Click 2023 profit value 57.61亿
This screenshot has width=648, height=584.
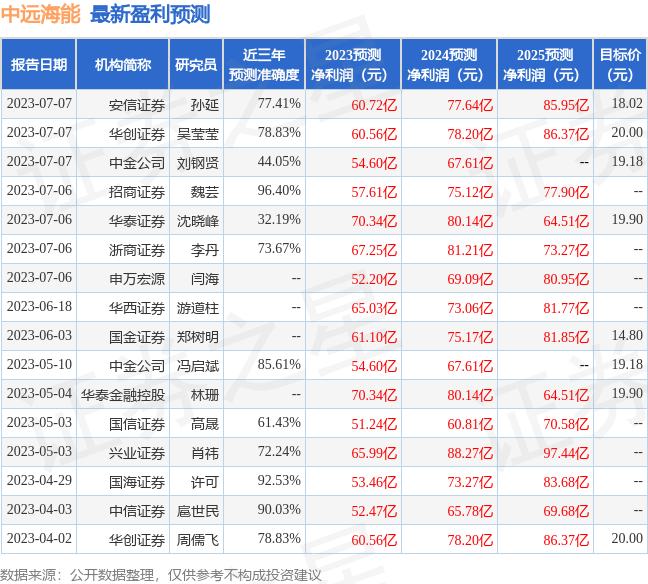point(374,192)
